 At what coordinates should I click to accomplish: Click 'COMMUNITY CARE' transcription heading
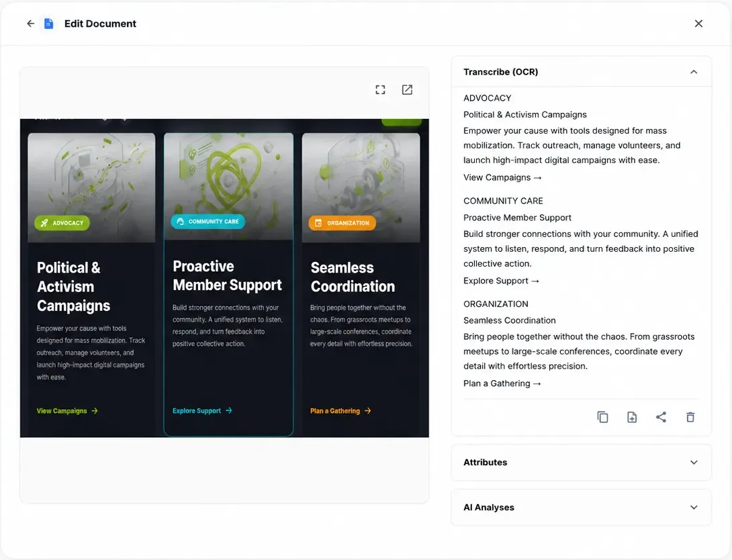pyautogui.click(x=503, y=201)
